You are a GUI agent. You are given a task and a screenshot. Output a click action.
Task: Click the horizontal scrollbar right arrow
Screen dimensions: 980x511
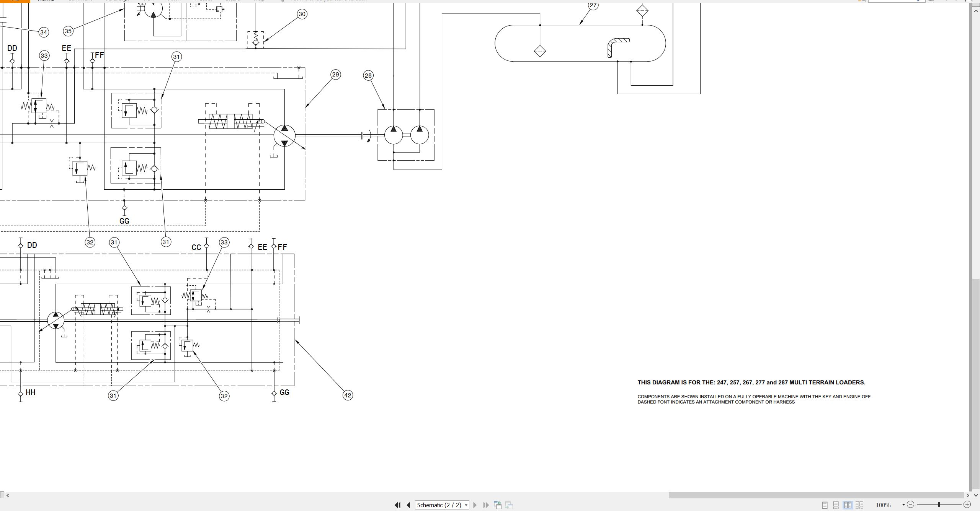tap(968, 495)
